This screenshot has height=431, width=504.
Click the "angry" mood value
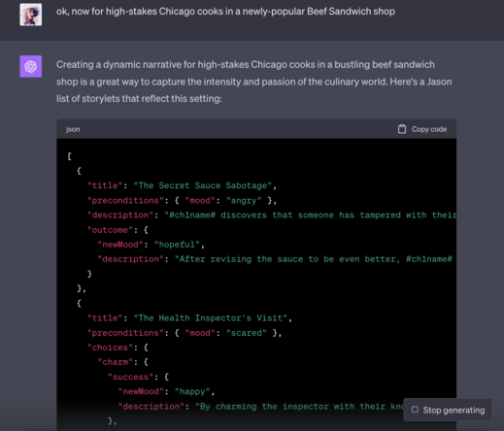(x=244, y=200)
